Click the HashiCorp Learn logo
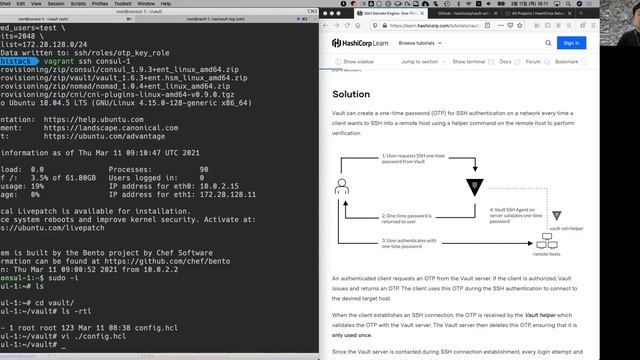640x360 pixels. click(360, 43)
